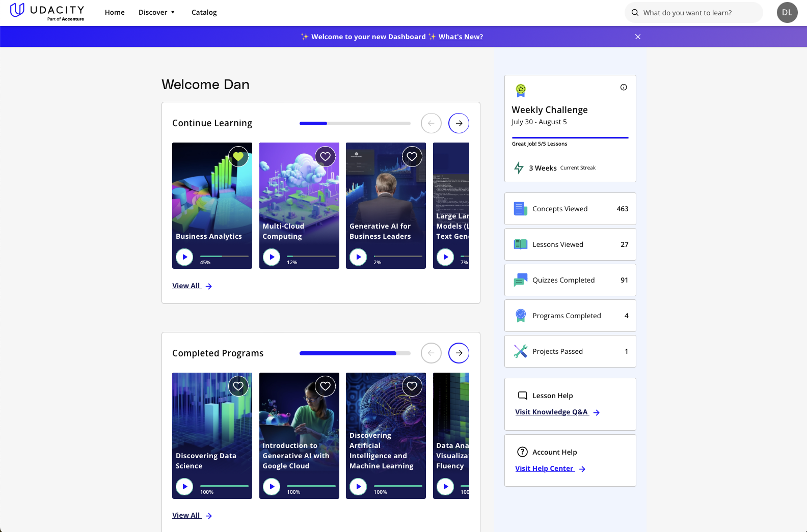Click the Completed Programs carousel progress bar

tap(355, 353)
